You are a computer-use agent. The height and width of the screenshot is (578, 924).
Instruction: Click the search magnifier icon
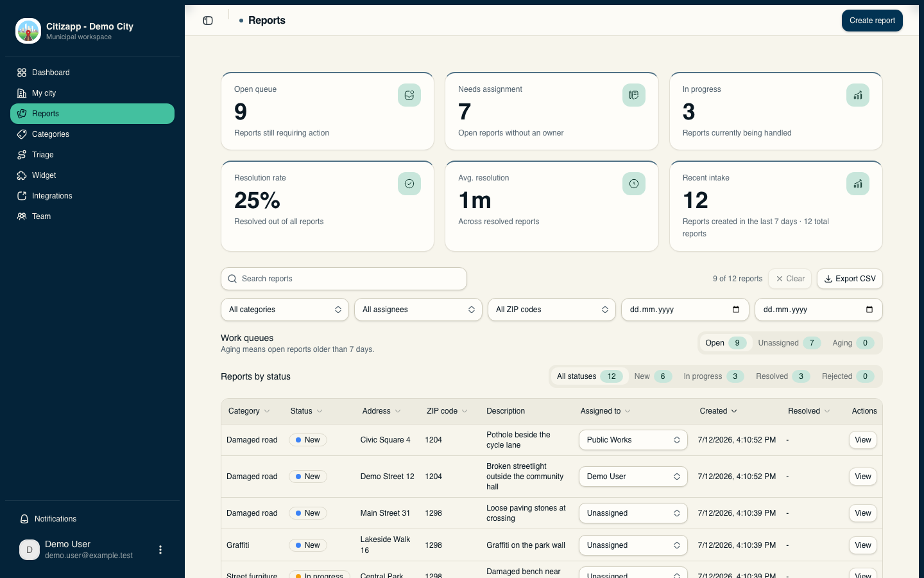[232, 279]
